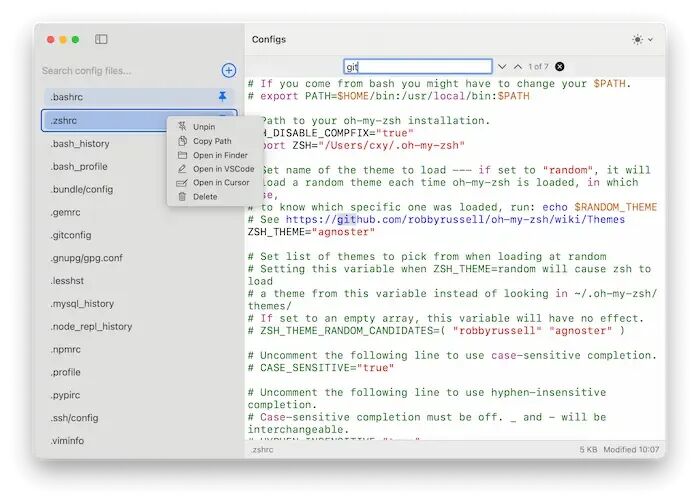
Task: Click the 5 KB size in status bar
Action: tap(588, 450)
